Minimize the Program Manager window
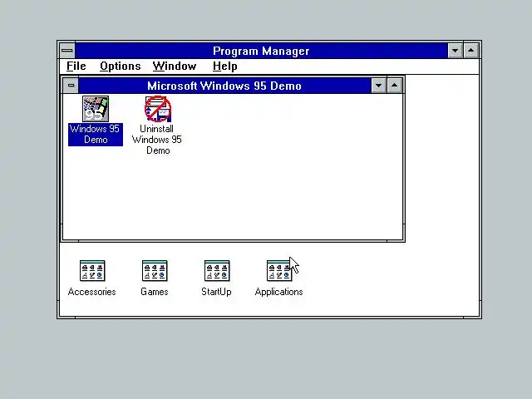 pos(455,51)
